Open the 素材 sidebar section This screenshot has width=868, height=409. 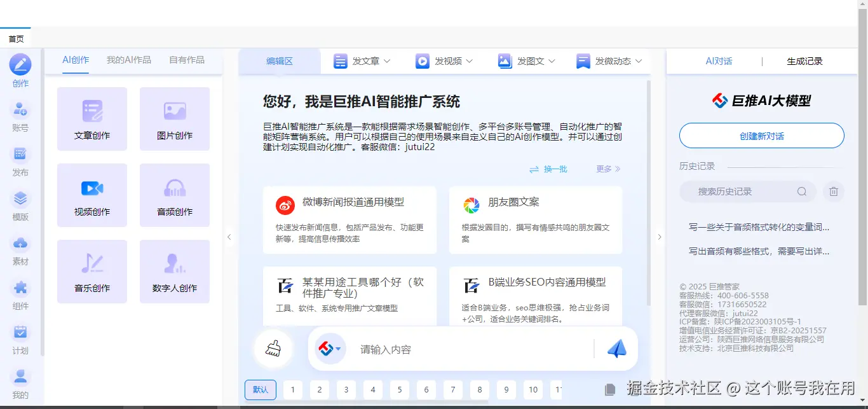[20, 249]
